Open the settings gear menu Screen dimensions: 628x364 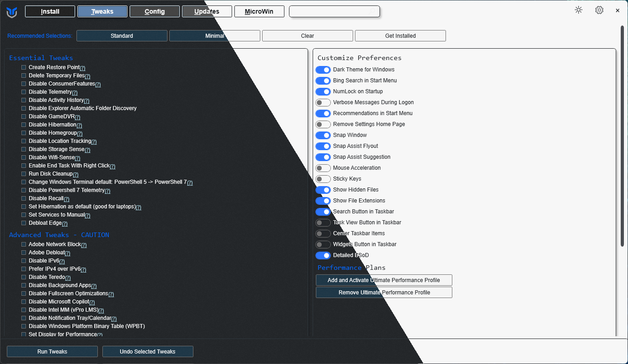coord(599,9)
